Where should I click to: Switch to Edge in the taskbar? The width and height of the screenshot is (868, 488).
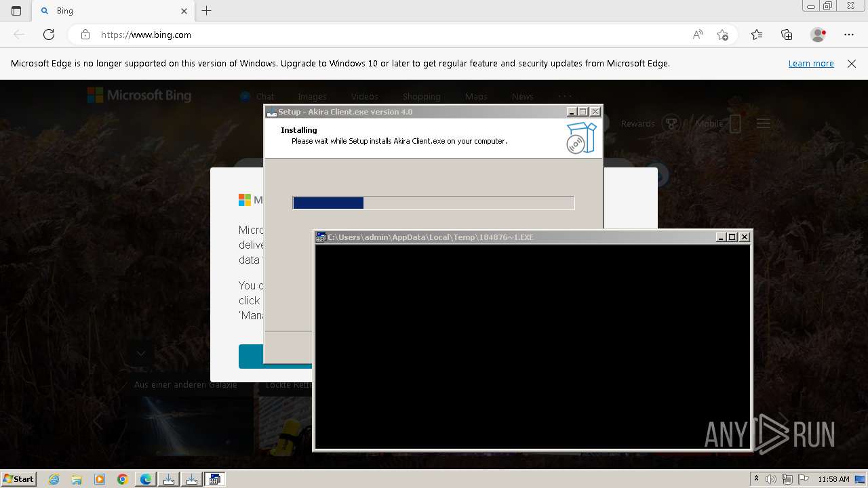146,479
